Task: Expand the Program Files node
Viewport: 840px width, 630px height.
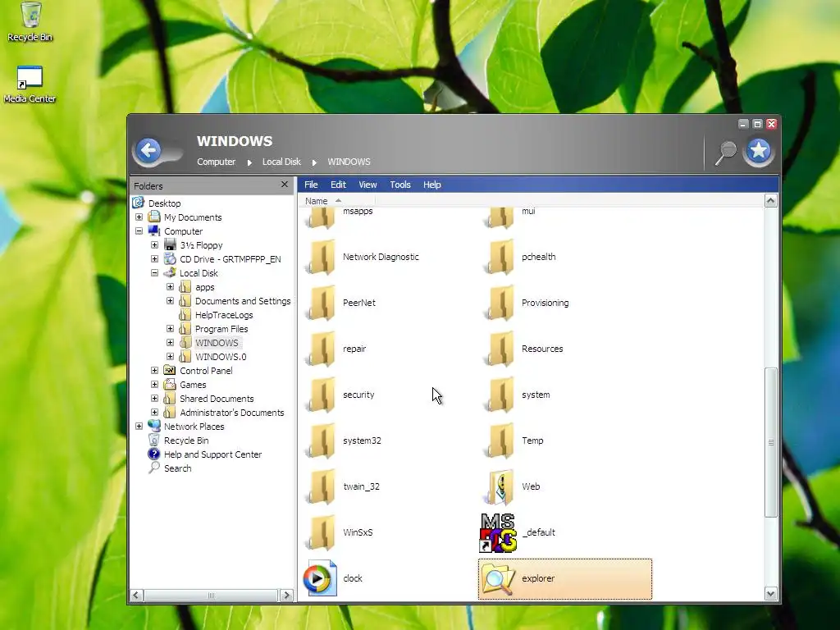Action: tap(170, 328)
